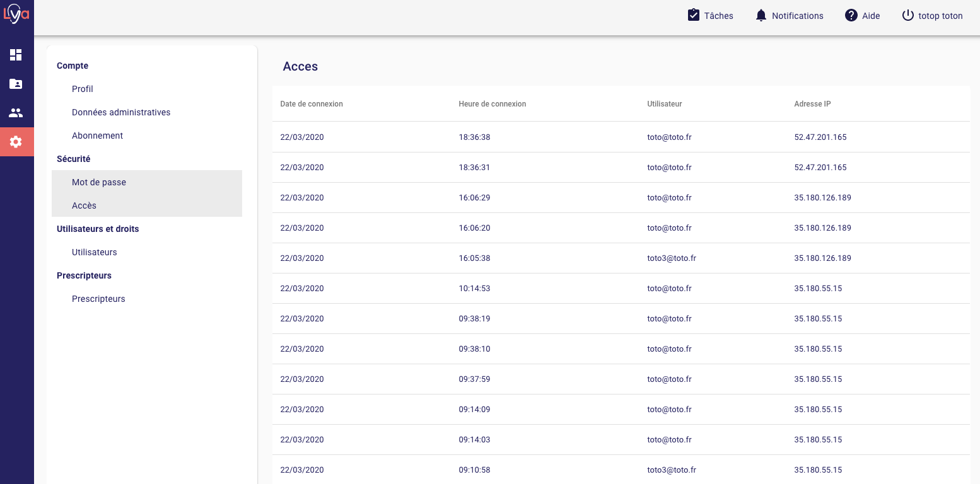
Task: Open the Profil settings page
Action: pyautogui.click(x=83, y=89)
